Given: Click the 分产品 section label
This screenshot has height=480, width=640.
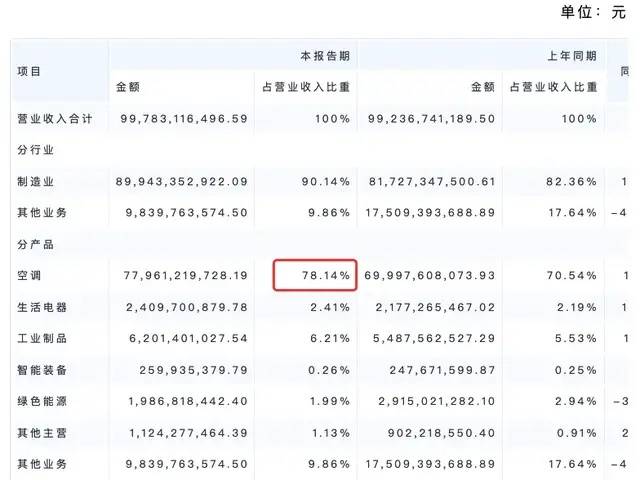Looking at the screenshot, I should 35,244.
